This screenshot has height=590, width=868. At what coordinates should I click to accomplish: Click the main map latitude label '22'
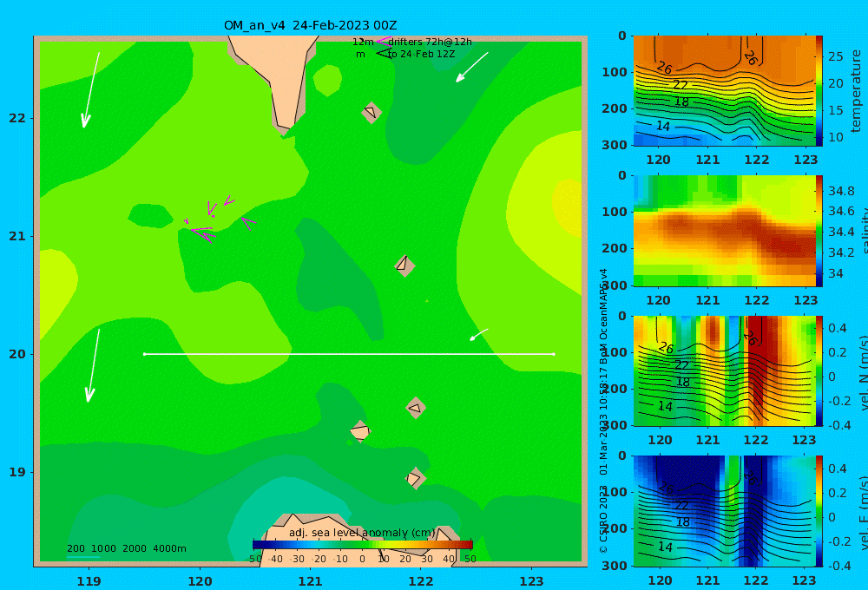click(17, 118)
